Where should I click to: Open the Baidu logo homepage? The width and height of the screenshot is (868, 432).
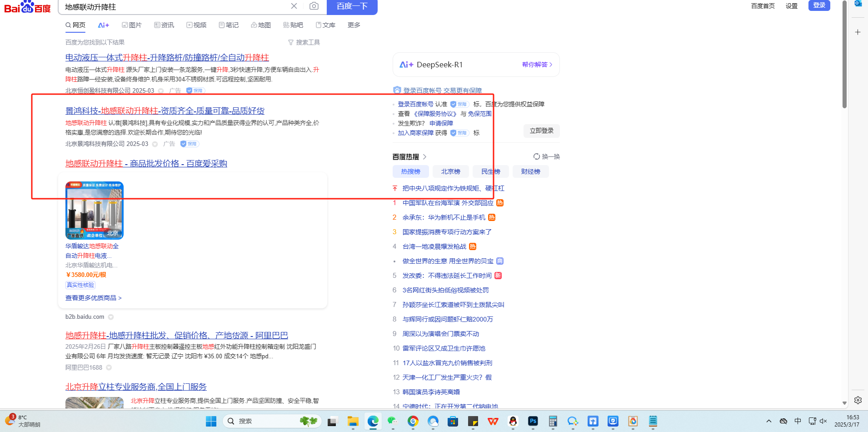pyautogui.click(x=27, y=7)
